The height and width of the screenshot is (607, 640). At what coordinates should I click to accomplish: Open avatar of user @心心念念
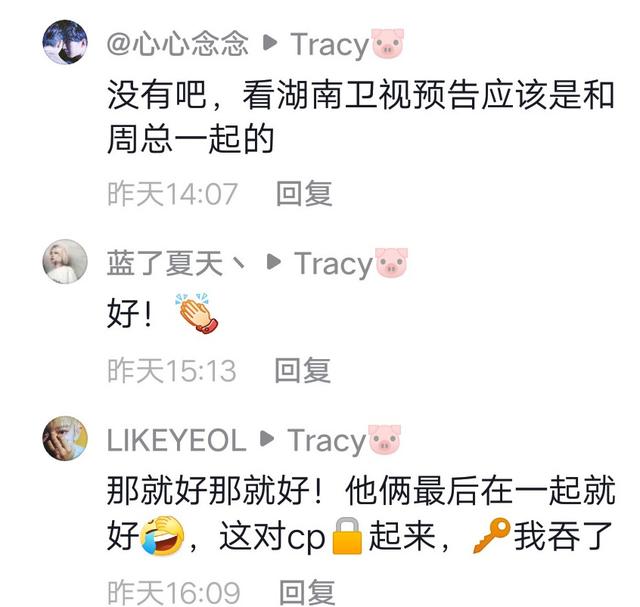pos(65,42)
